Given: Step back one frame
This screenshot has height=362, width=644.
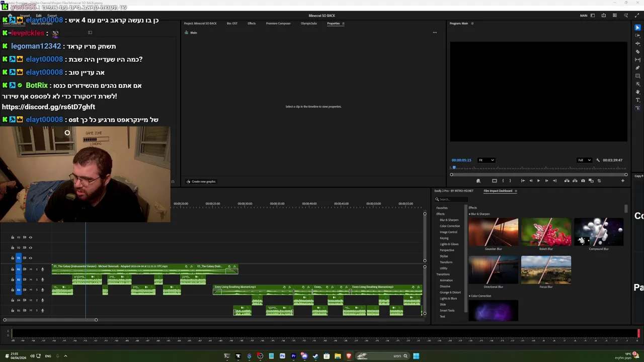Looking at the screenshot, I should 531,180.
